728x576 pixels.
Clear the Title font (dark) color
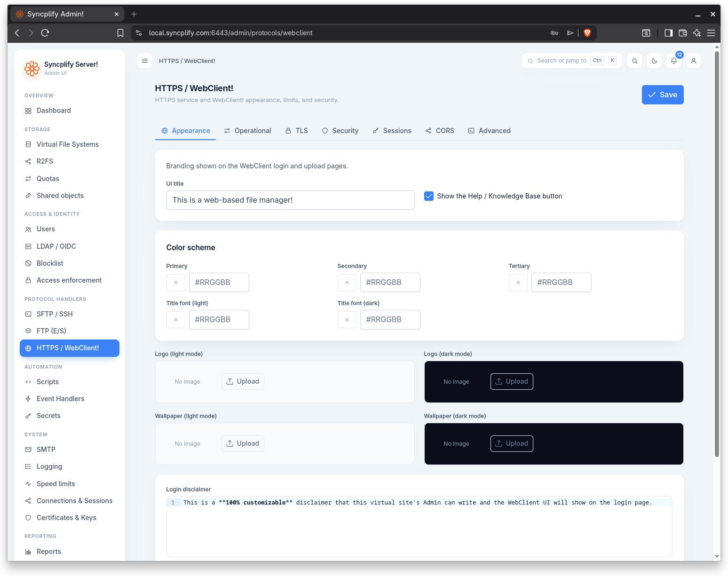tap(347, 320)
